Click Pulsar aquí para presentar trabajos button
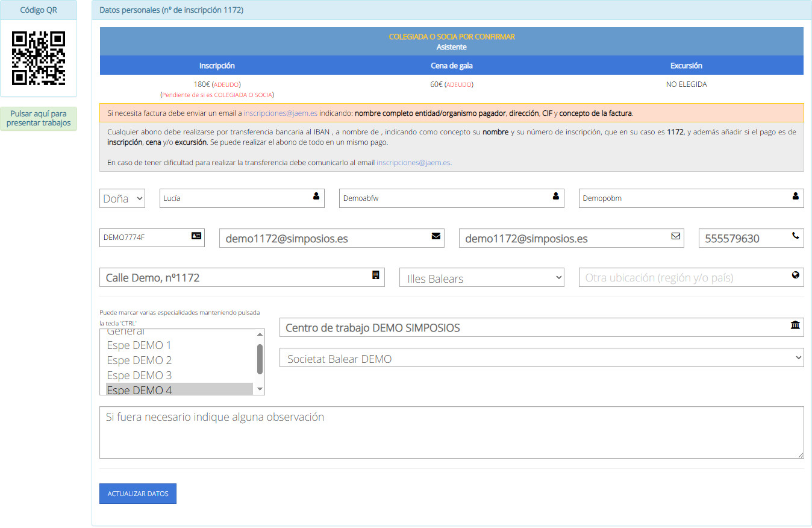Viewport: 812px width, 528px height. point(39,119)
